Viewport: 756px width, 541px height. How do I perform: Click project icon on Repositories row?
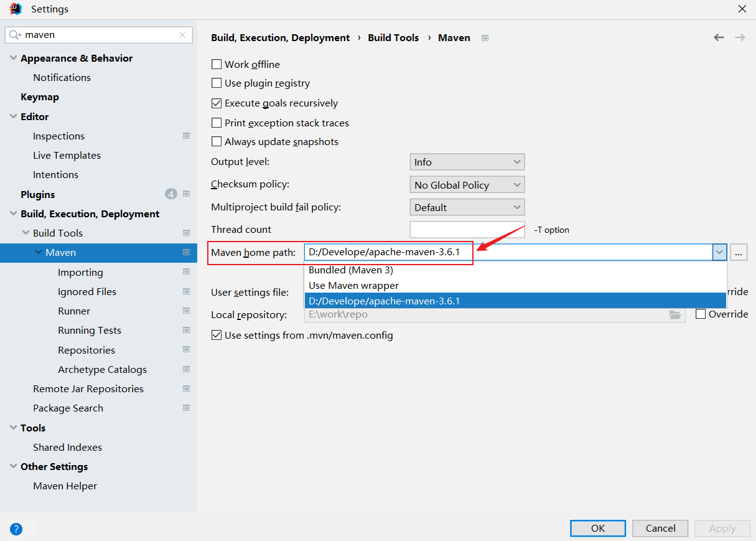coord(186,350)
